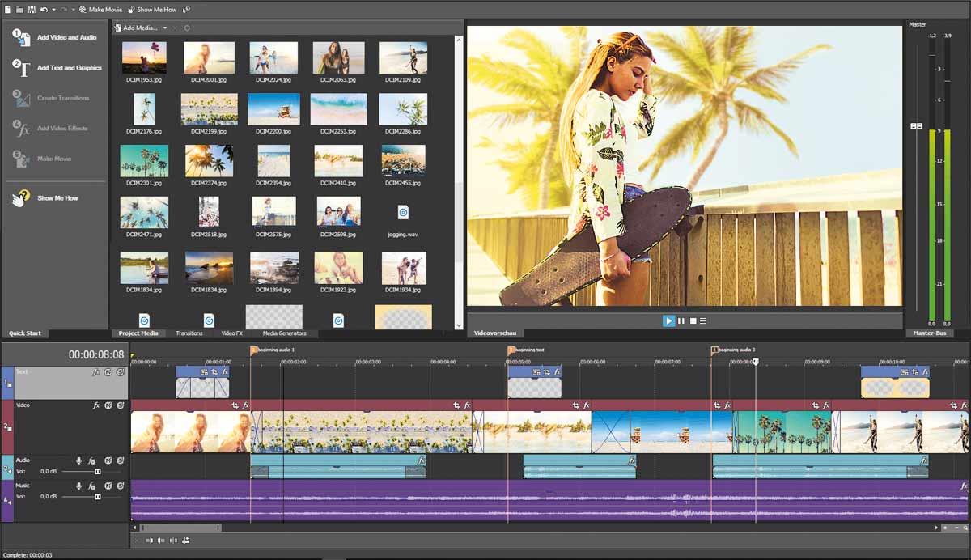Mute the Music track

[109, 487]
